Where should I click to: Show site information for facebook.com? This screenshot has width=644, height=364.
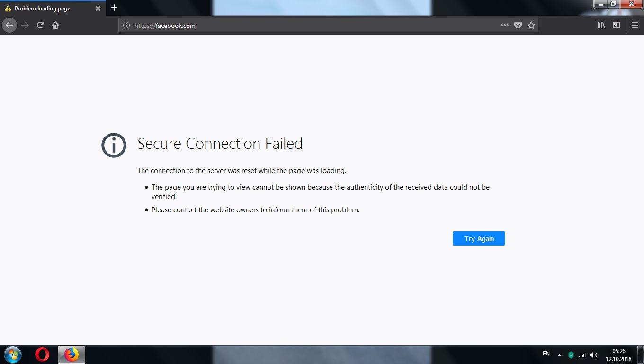tap(126, 26)
